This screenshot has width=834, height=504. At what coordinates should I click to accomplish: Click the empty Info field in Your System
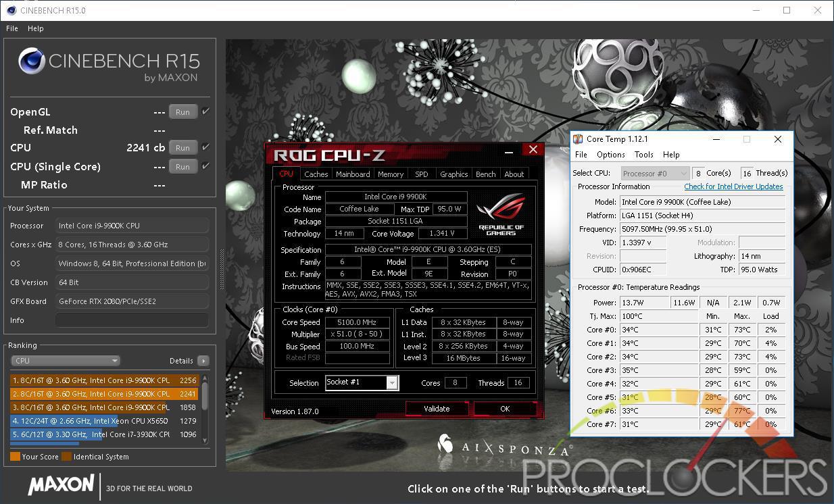132,320
